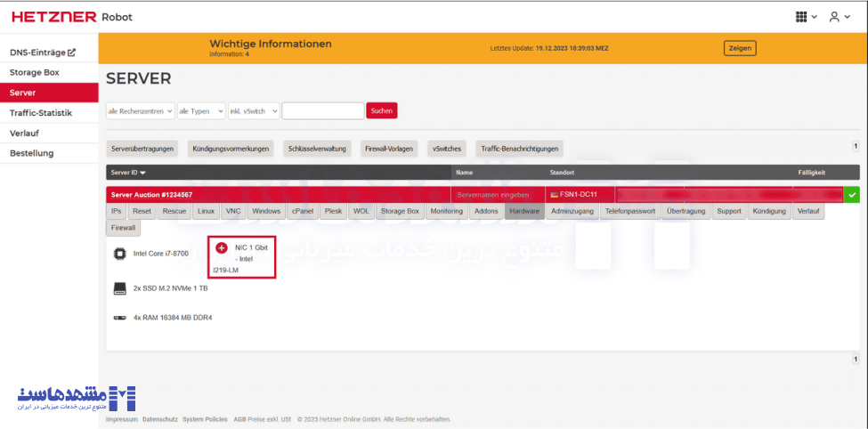Switch to the Rescue tab
Screen dimensions: 868x429
[174, 211]
